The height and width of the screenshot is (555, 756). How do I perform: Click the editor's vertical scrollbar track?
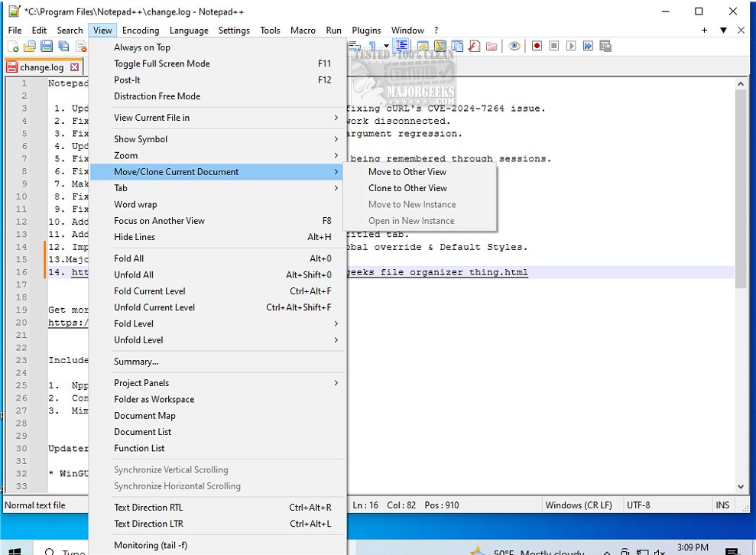(740, 382)
